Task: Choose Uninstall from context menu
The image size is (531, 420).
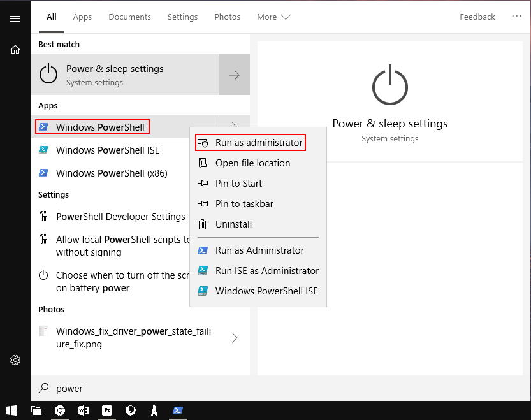Action: coord(258,224)
